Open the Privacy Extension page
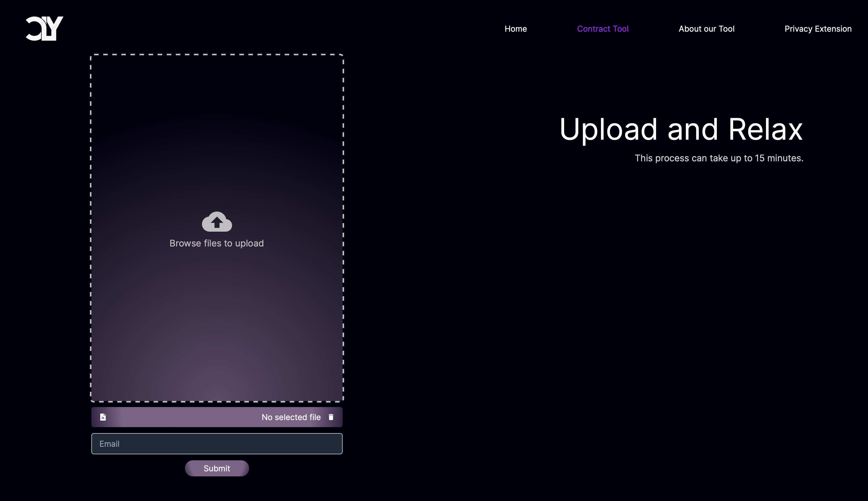This screenshot has width=868, height=501. click(818, 29)
